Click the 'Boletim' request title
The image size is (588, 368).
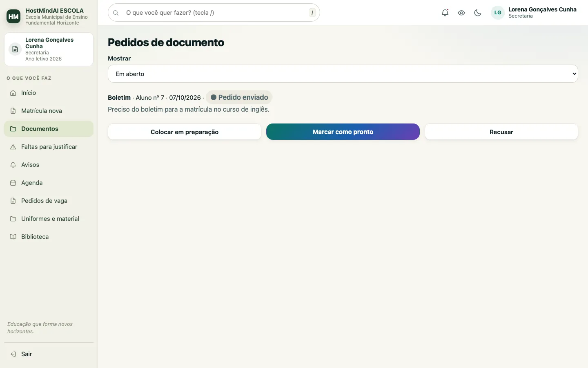click(119, 98)
